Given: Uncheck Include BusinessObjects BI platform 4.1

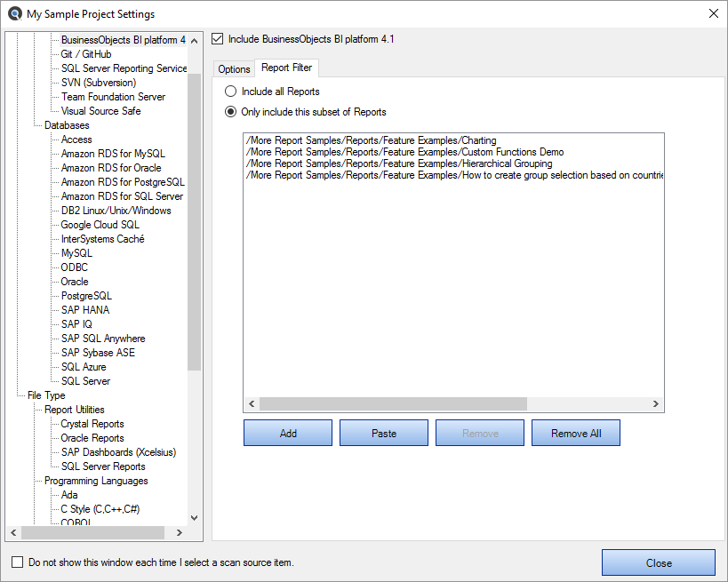Looking at the screenshot, I should coord(217,38).
